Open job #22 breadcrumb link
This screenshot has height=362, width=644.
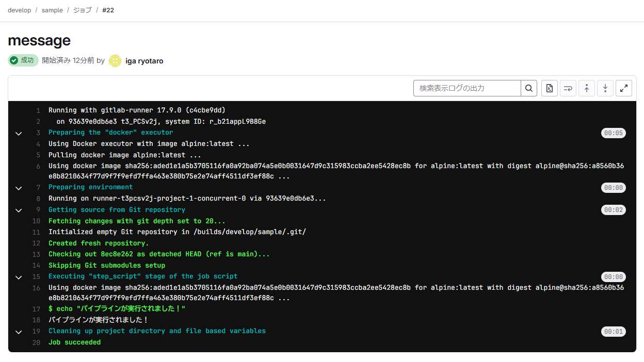(108, 10)
